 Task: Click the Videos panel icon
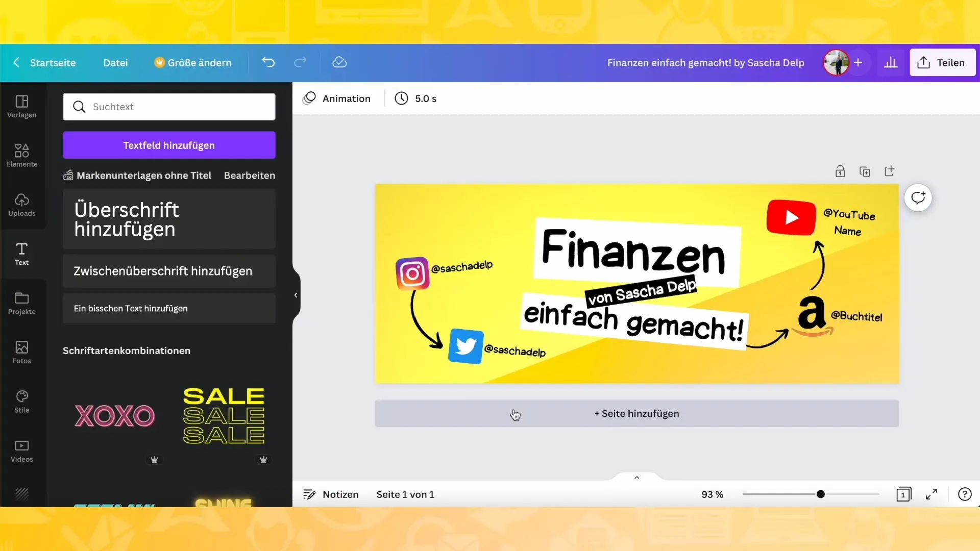pos(21,450)
